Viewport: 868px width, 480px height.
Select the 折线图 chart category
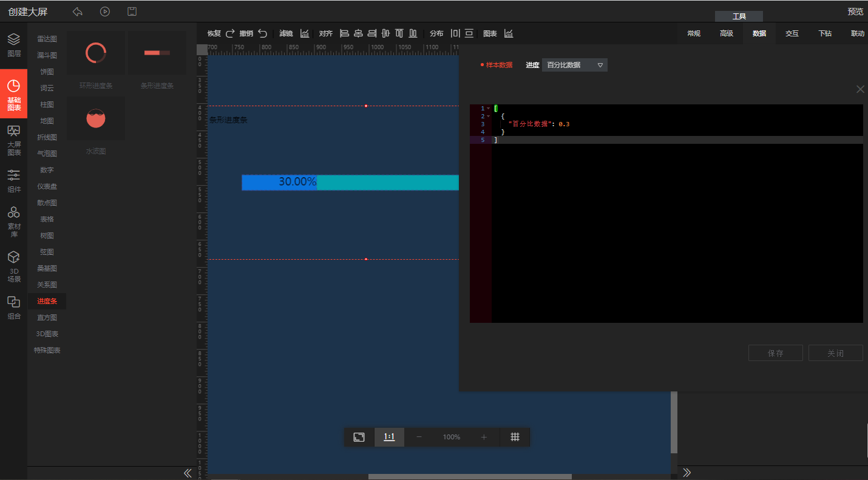coord(47,137)
